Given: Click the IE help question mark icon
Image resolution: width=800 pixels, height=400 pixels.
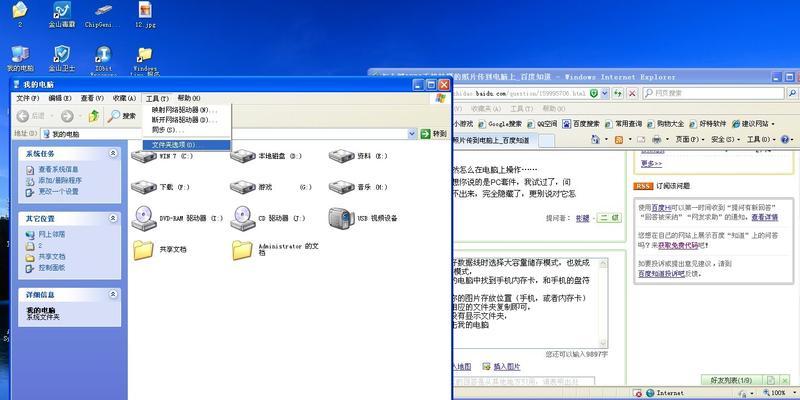Looking at the screenshot, I should (785, 139).
